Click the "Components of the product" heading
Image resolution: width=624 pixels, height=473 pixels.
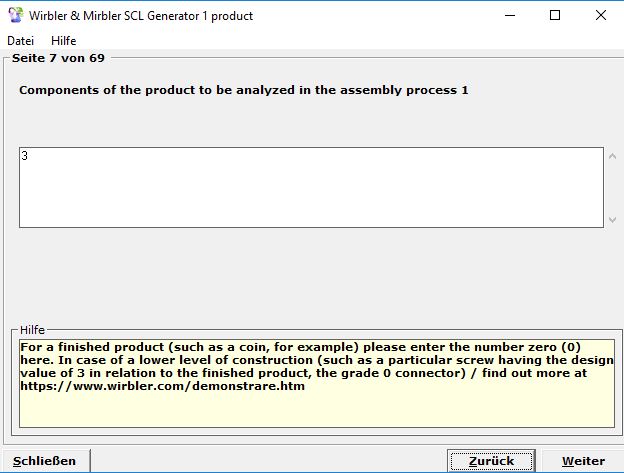(x=243, y=90)
